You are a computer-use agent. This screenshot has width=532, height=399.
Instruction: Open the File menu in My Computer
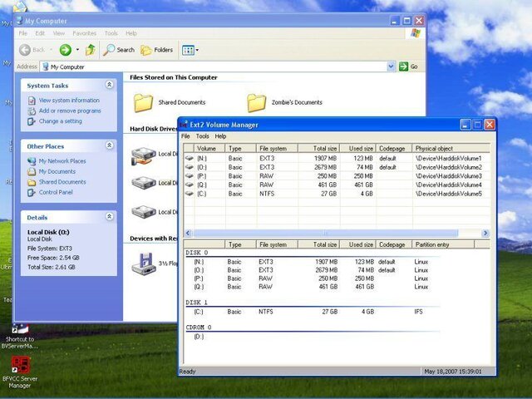point(23,33)
